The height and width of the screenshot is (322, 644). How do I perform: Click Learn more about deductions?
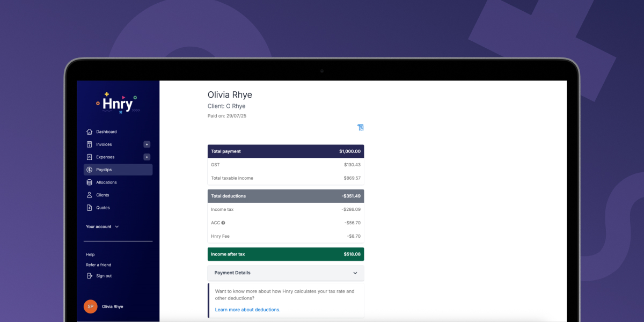pos(247,310)
